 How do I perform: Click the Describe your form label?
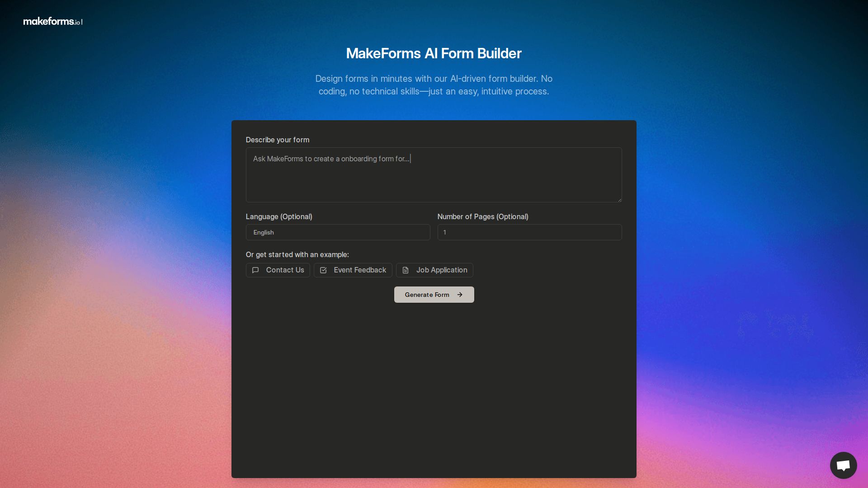(x=277, y=140)
